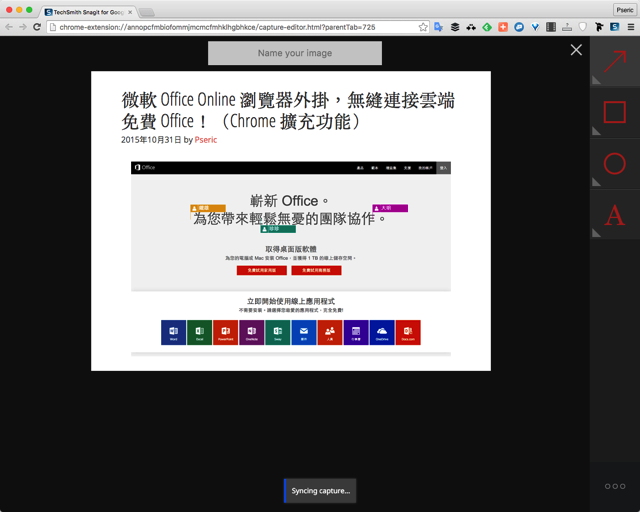Open the film strip extension icon
640x512 pixels.
tap(551, 27)
